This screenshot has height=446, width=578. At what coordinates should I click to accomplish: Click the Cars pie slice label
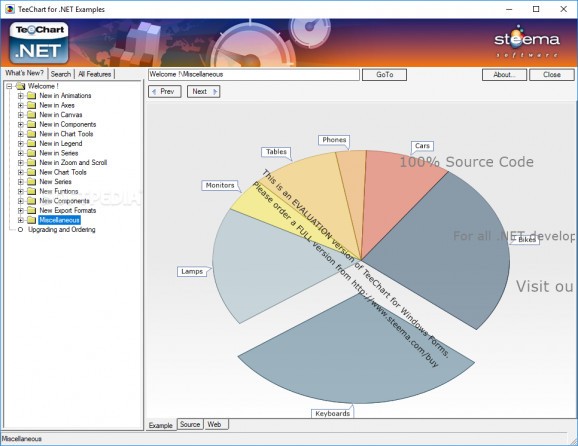click(x=422, y=146)
